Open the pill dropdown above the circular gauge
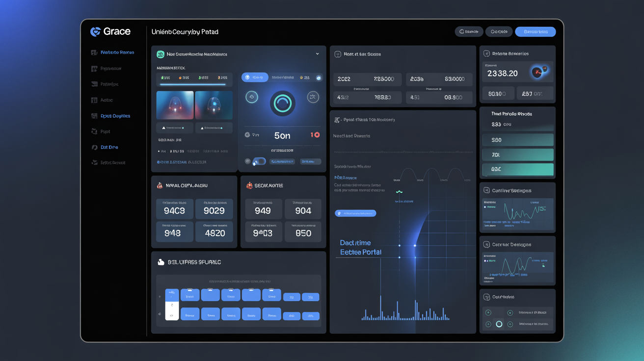 coord(255,77)
